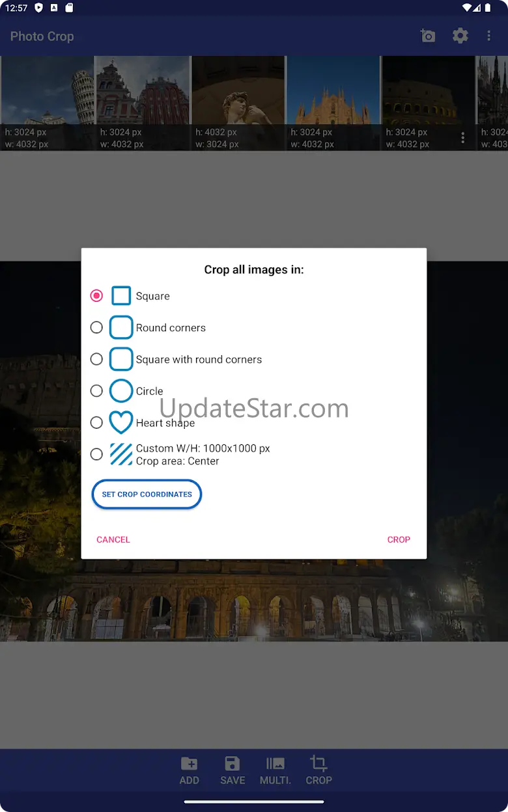The width and height of the screenshot is (508, 812).
Task: Select the Round corners radio button
Action: click(96, 328)
